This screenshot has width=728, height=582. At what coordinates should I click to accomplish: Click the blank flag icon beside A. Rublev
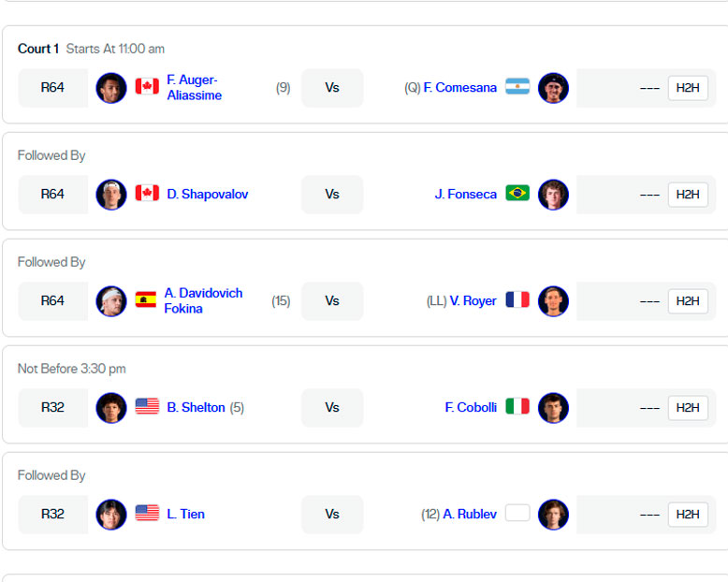point(517,514)
